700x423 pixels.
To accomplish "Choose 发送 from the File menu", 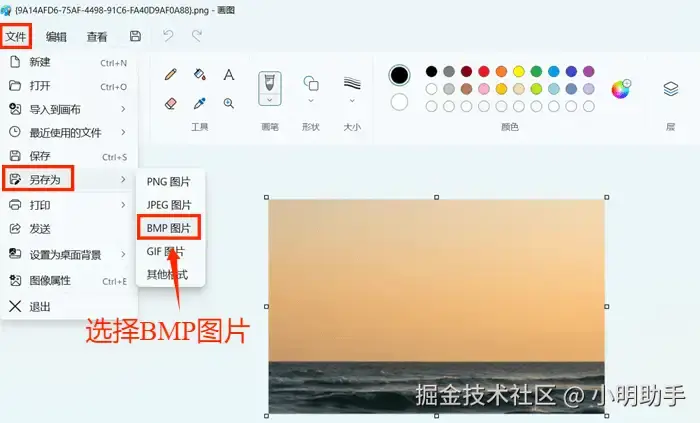I will (x=69, y=229).
